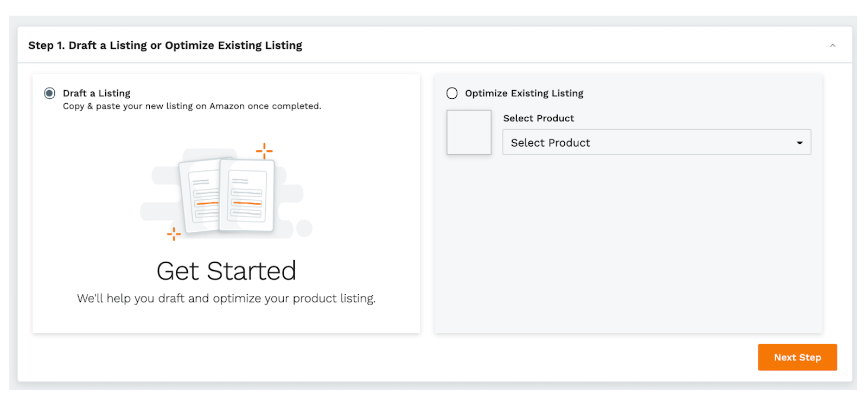Click the empty product image thumbnail
The height and width of the screenshot is (399, 868).
[x=469, y=132]
